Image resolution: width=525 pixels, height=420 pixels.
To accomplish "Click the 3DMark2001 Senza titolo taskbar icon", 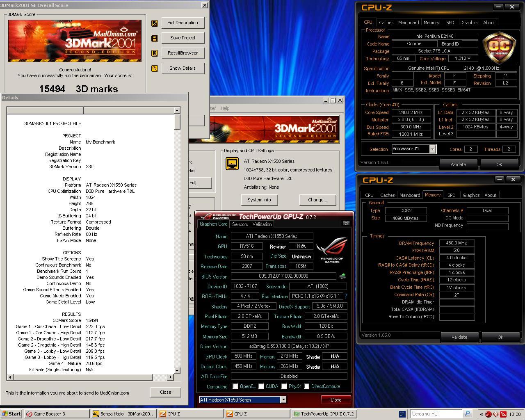I will pyautogui.click(x=96, y=414).
